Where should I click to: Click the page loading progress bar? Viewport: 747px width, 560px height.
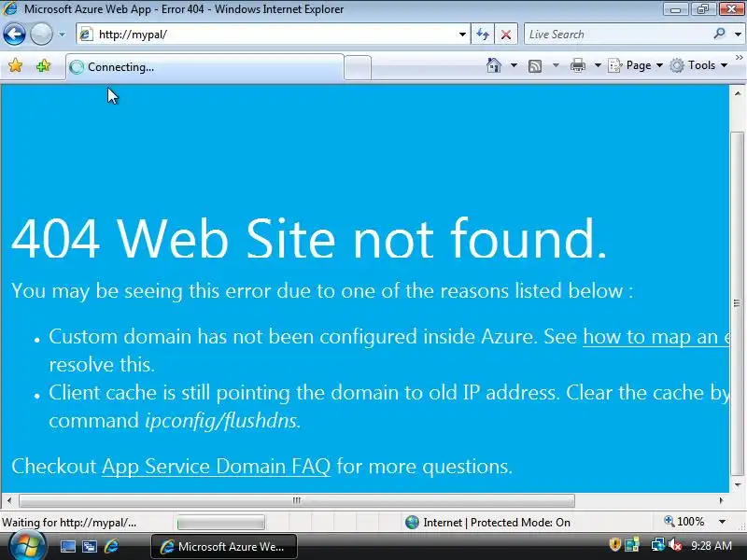pos(221,523)
